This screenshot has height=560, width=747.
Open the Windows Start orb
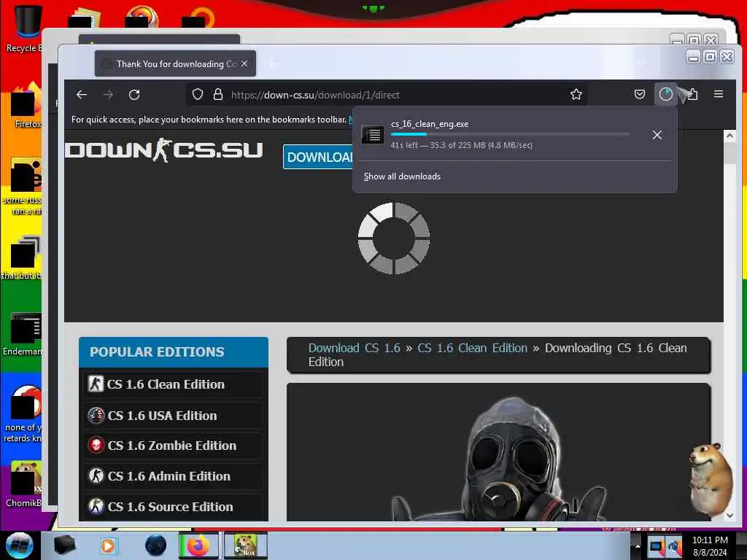pyautogui.click(x=19, y=545)
